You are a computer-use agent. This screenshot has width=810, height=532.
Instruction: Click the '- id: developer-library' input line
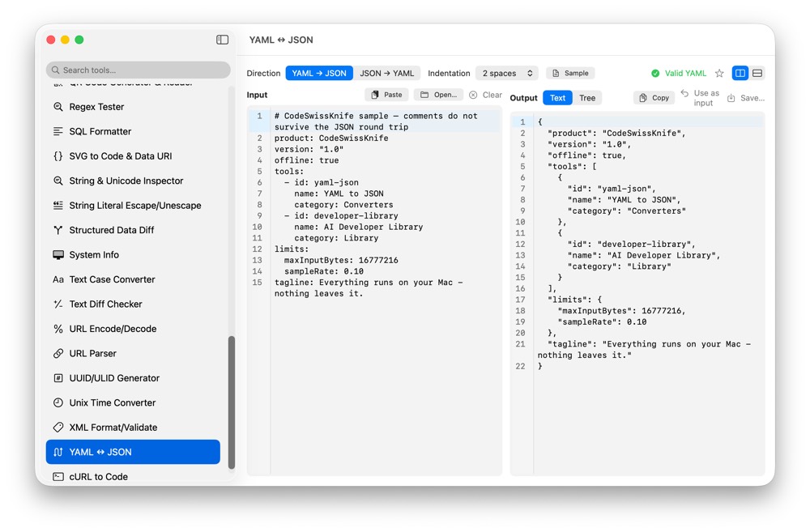point(341,216)
